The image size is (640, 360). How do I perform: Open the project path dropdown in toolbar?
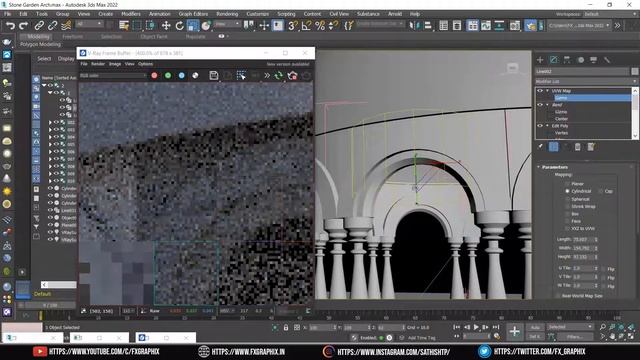tap(579, 25)
